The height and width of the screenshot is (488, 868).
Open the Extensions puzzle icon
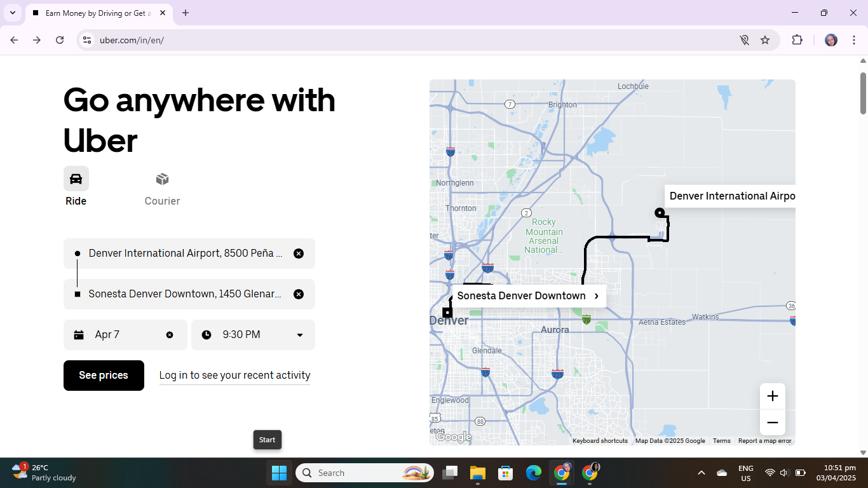coord(797,40)
